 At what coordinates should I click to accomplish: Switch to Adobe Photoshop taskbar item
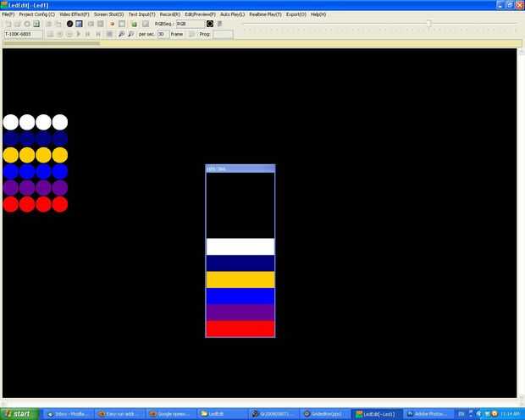click(x=429, y=414)
